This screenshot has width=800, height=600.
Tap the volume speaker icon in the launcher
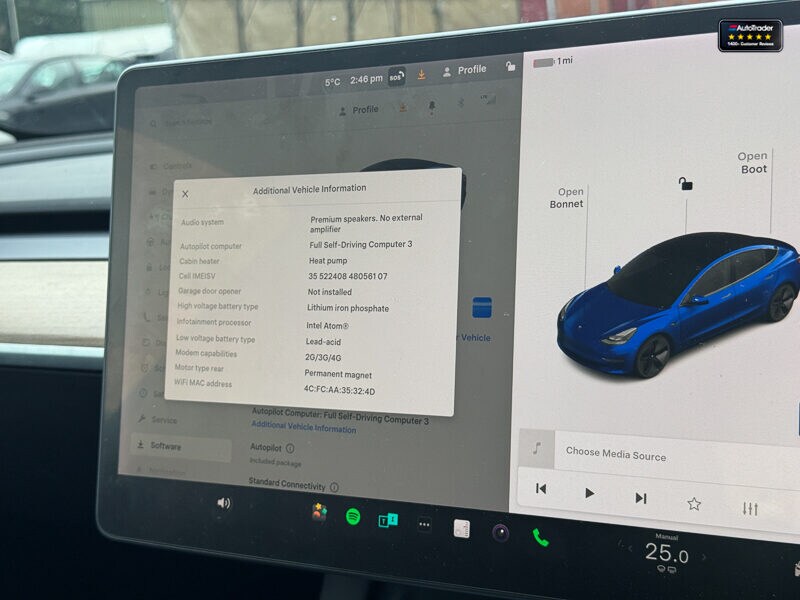[224, 503]
